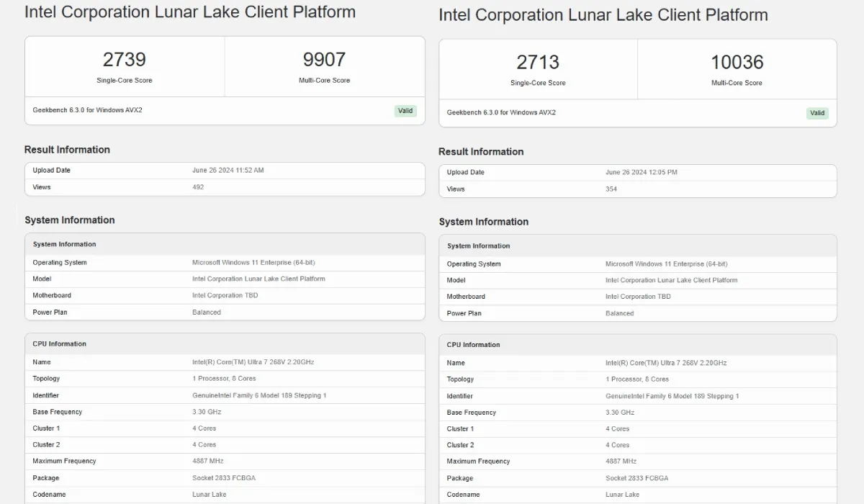Click the right Multi-Core Score label

[737, 83]
